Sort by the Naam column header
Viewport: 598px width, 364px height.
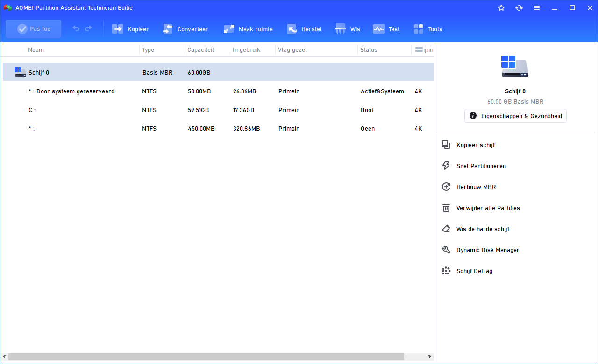[x=36, y=50]
